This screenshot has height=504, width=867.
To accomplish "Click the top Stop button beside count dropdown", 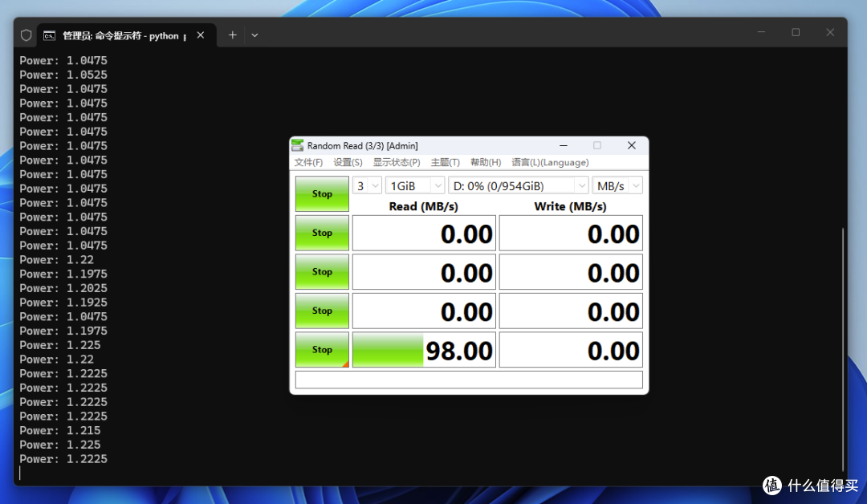I will coord(322,194).
